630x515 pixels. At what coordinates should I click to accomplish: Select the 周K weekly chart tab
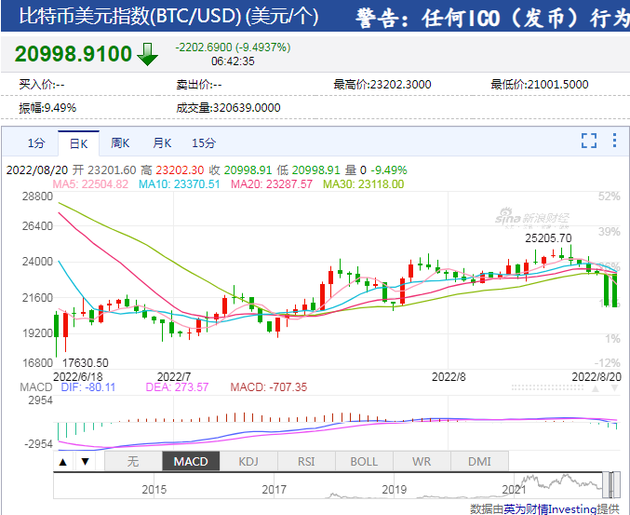pyautogui.click(x=120, y=142)
